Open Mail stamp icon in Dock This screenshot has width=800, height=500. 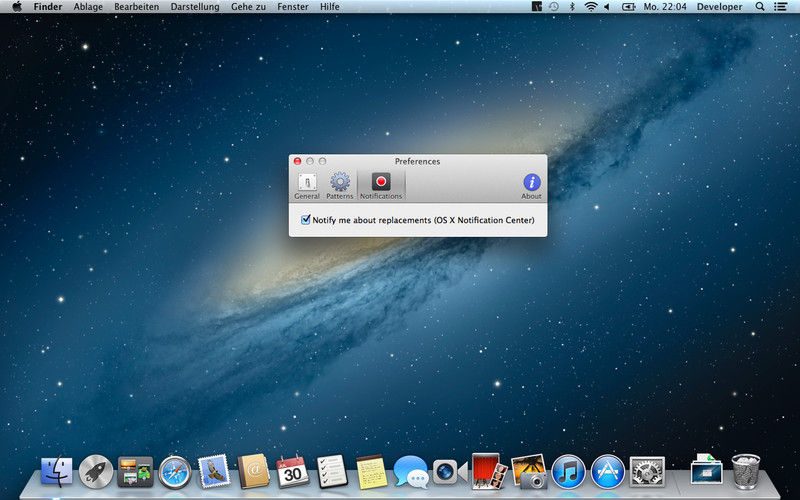point(214,471)
